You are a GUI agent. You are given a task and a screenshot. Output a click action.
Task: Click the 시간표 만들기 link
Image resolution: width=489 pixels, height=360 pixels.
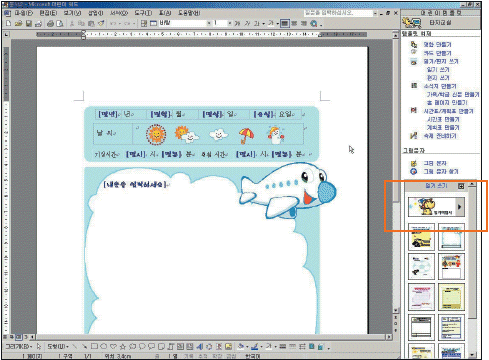click(443, 119)
